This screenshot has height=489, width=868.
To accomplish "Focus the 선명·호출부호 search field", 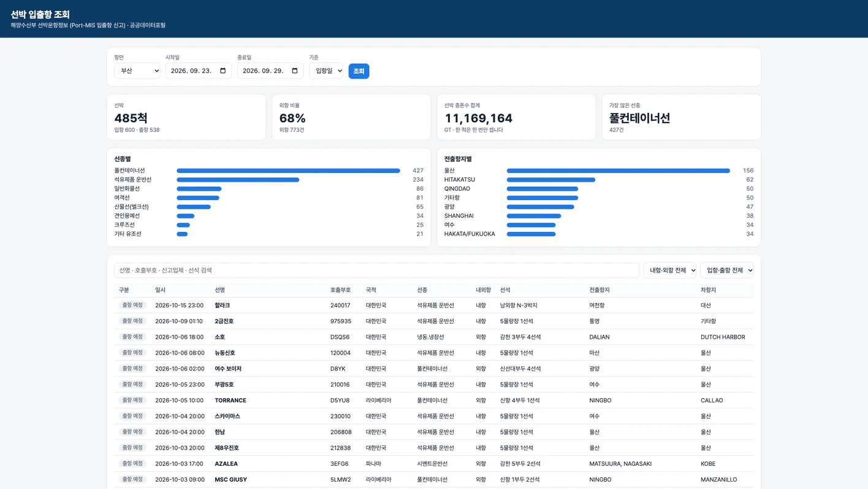I will 377,270.
